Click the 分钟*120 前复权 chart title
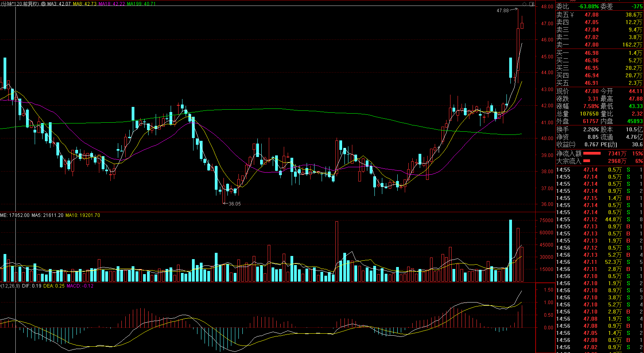Image resolution: width=644 pixels, height=353 pixels. pos(20,4)
